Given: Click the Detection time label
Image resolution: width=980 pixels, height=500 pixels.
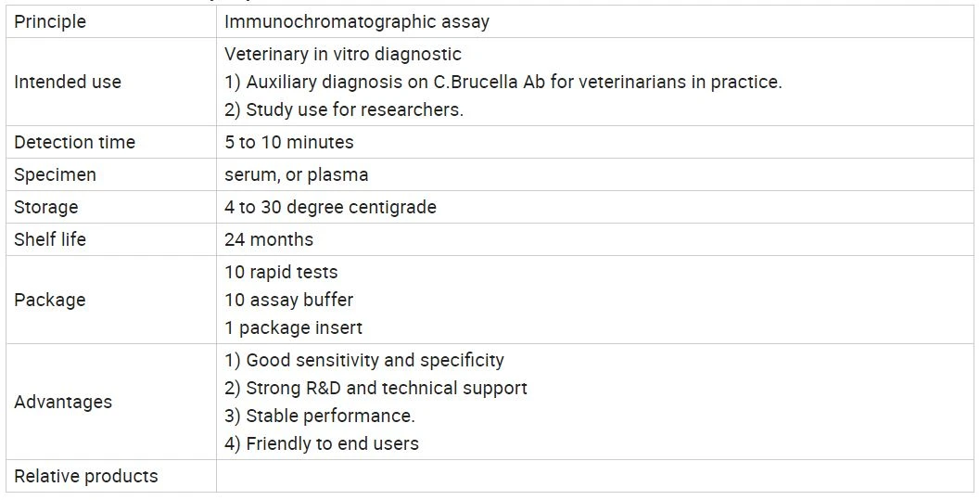Looking at the screenshot, I should [x=74, y=142].
